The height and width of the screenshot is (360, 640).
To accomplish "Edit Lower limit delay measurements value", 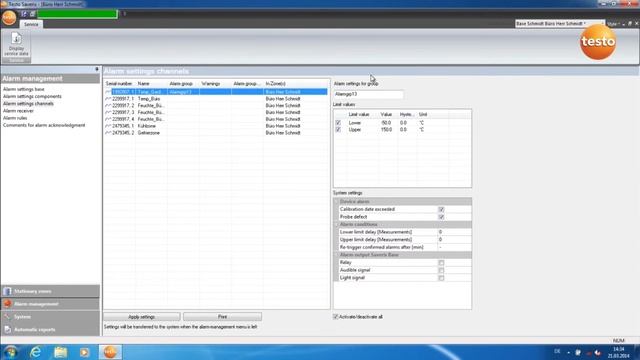I will [x=454, y=232].
